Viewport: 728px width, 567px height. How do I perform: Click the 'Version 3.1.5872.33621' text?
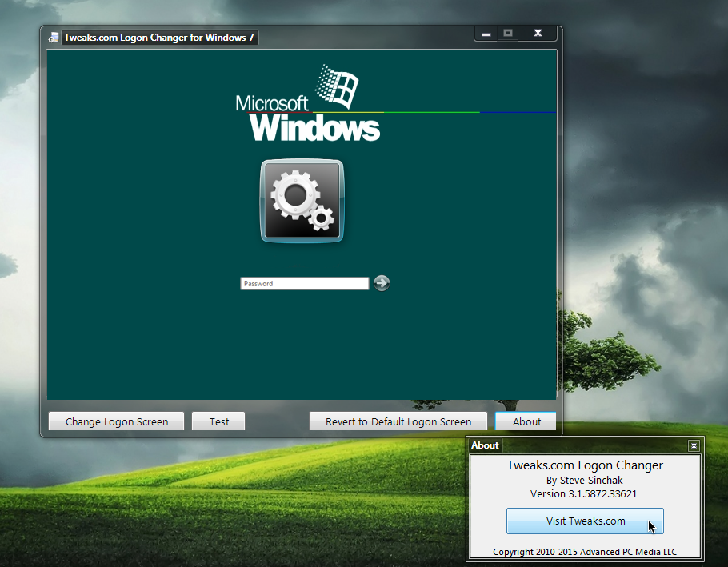pos(584,493)
